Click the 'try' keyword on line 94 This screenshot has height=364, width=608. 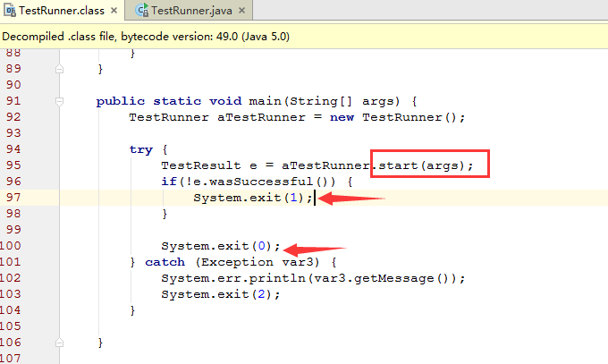(x=141, y=149)
